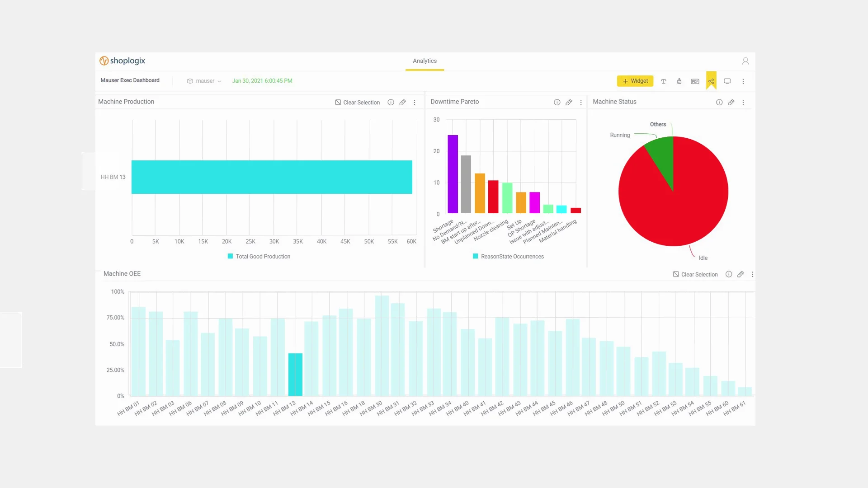Select the highlighted HH BM 13 OEE bar

coord(295,375)
